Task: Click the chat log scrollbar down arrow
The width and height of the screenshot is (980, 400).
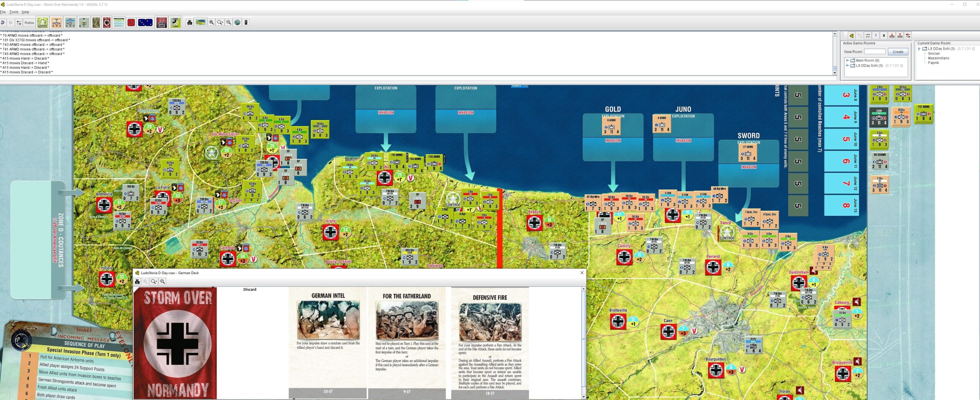Action: click(835, 73)
